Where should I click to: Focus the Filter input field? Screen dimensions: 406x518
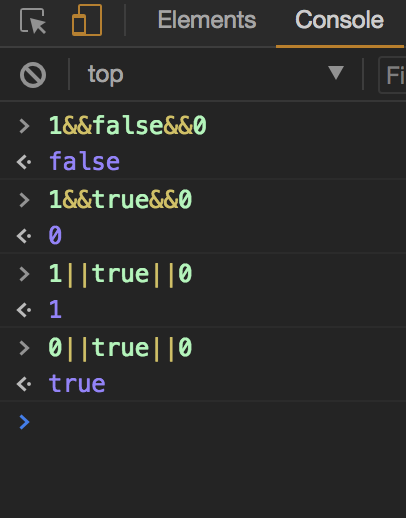[x=393, y=75]
